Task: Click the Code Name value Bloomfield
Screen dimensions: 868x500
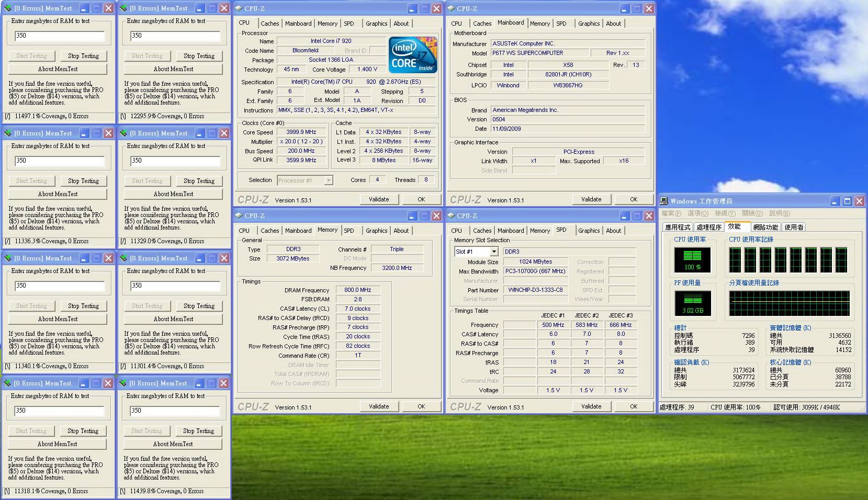Action: tap(306, 51)
